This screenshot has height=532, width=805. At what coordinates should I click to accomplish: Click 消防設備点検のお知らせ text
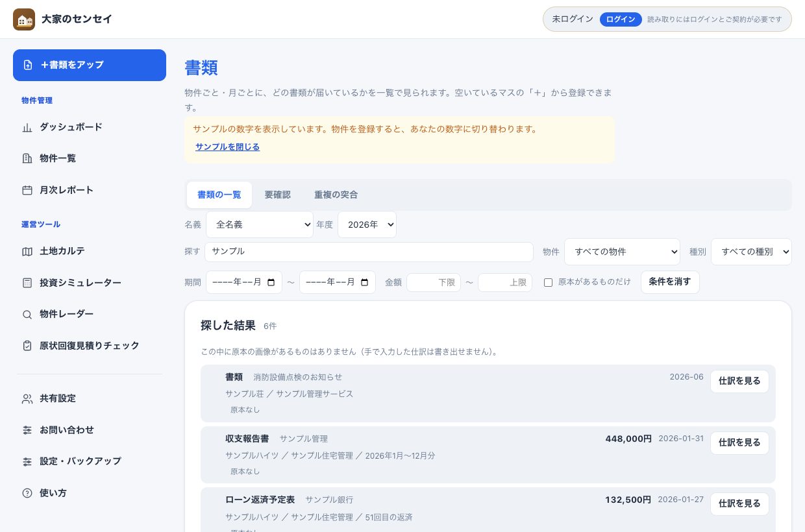tap(297, 377)
